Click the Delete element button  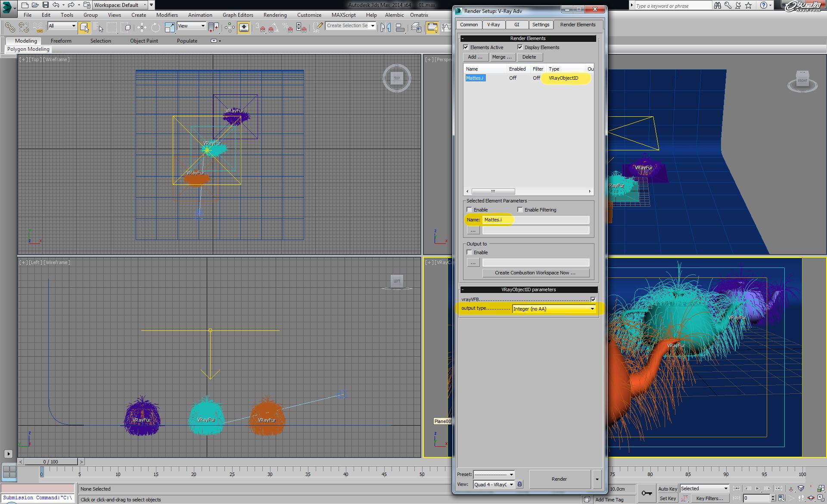click(x=529, y=57)
